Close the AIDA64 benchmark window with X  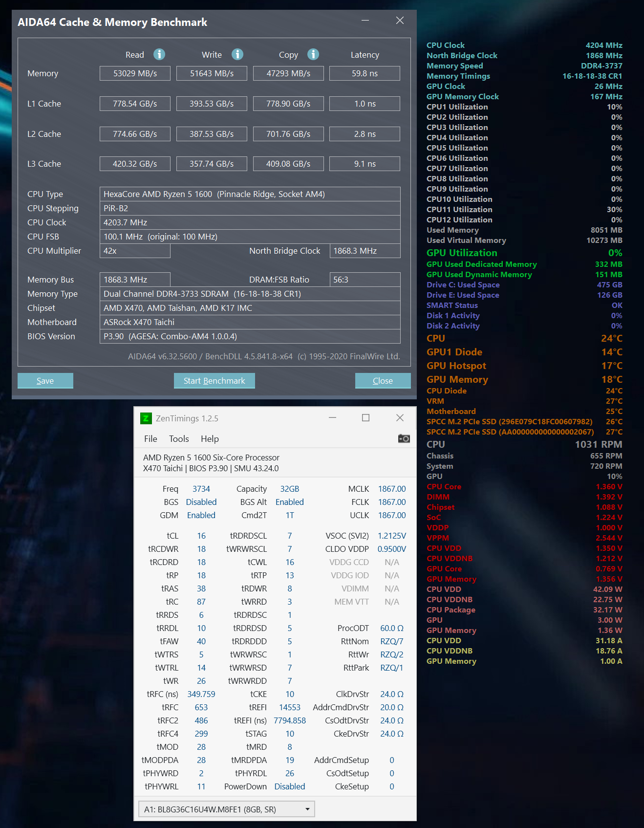coord(400,21)
